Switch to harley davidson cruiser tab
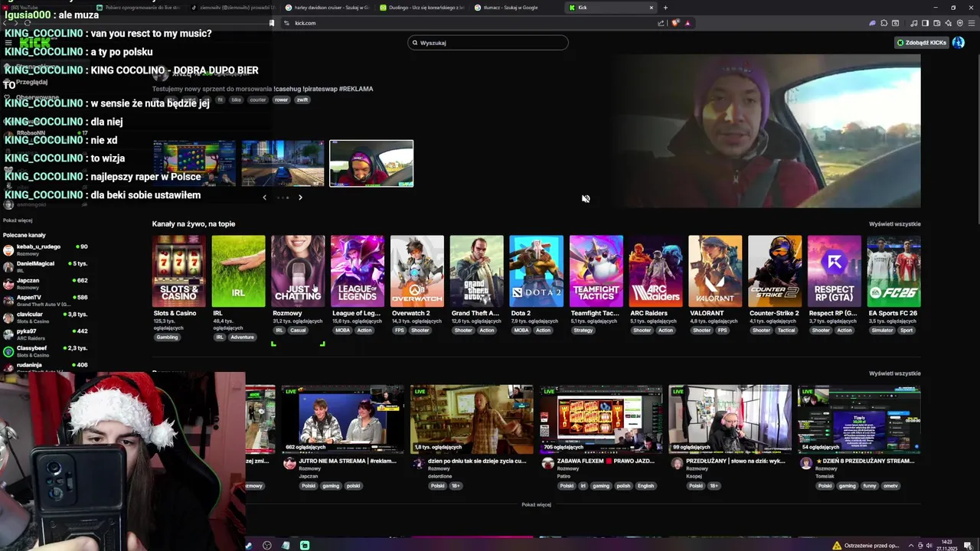The width and height of the screenshot is (980, 551). tap(327, 8)
